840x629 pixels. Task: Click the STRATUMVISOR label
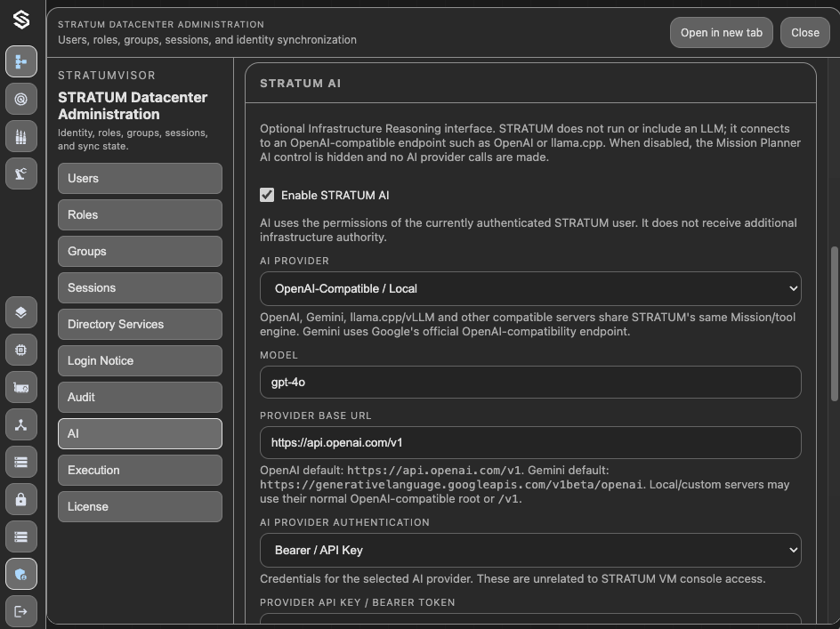(x=107, y=76)
